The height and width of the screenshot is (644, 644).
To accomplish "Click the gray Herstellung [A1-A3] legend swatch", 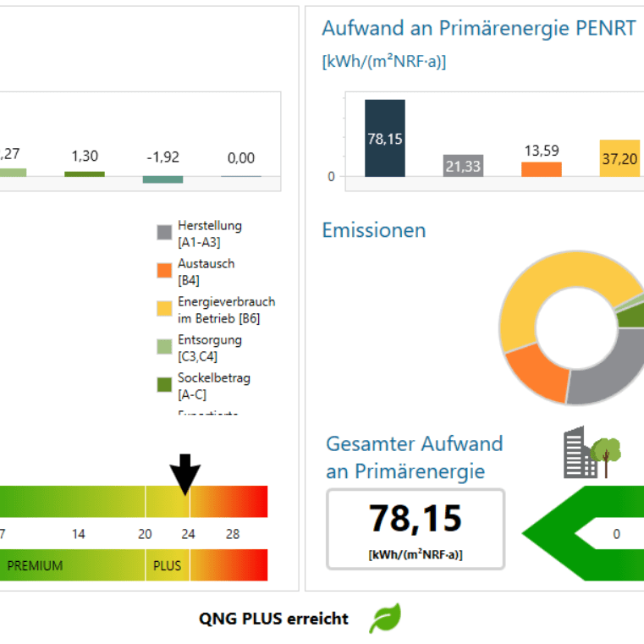I will point(164,234).
